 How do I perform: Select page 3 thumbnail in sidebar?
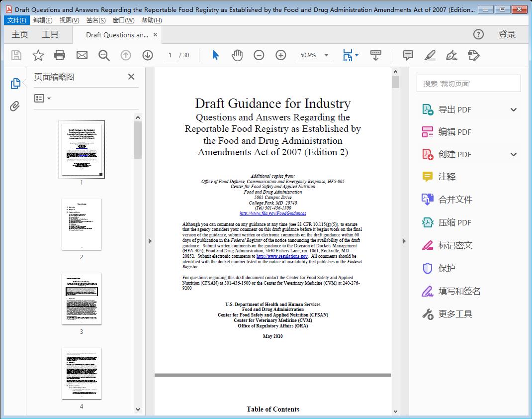[x=82, y=299]
